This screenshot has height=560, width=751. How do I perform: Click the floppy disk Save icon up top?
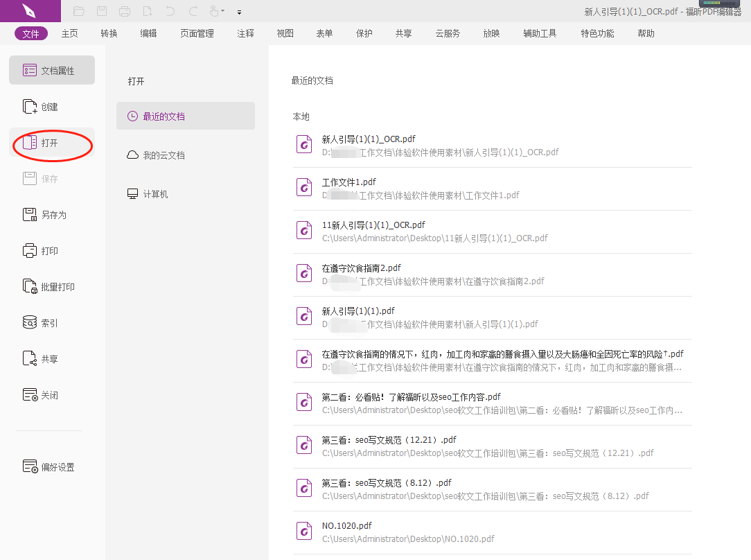tap(102, 11)
